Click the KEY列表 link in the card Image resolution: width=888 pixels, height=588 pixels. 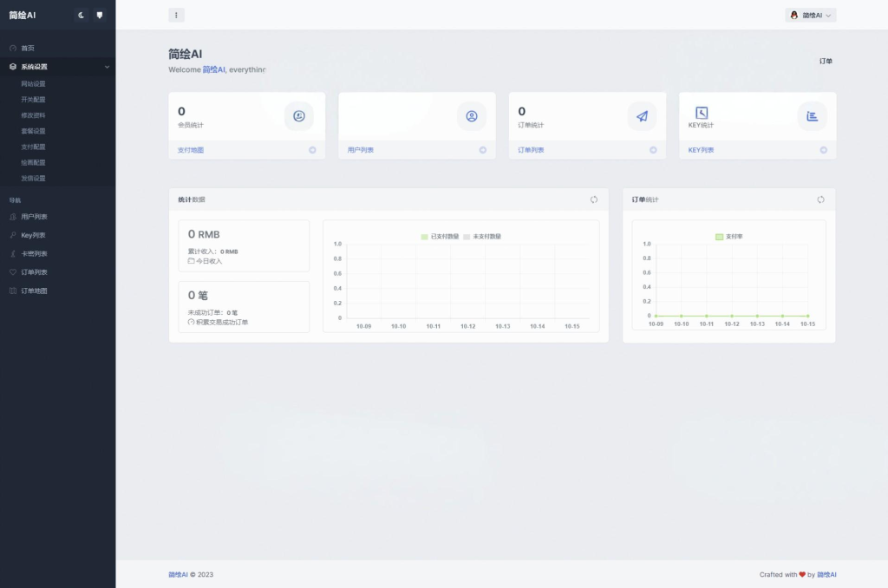[x=701, y=150]
